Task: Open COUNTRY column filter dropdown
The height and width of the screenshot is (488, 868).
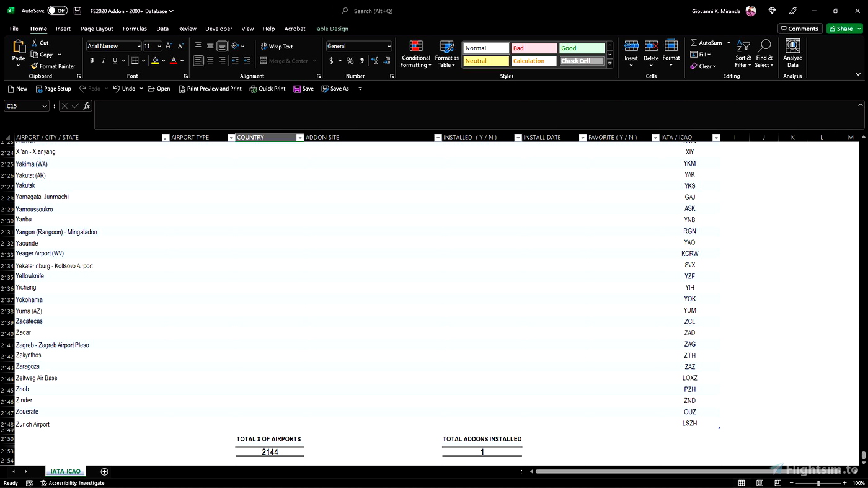Action: [x=300, y=138]
